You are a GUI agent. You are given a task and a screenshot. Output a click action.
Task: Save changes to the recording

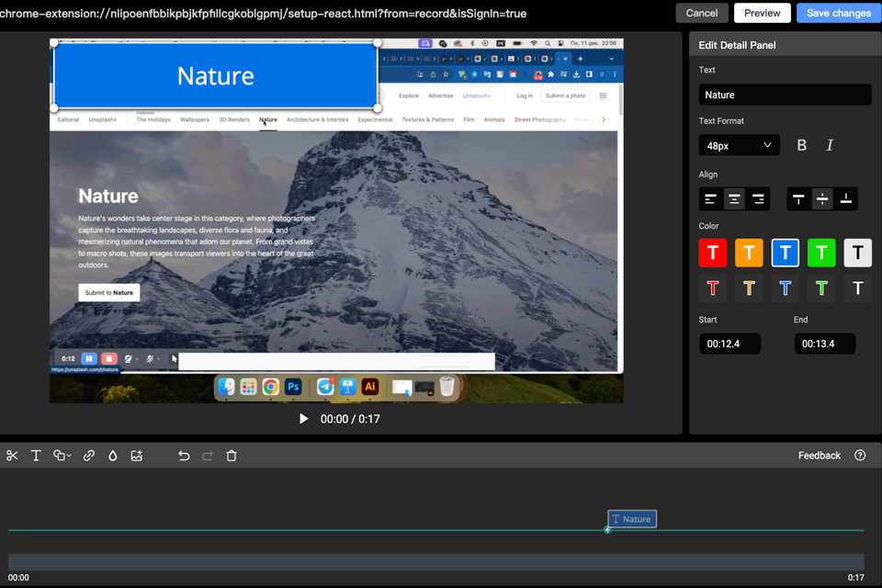[x=839, y=13]
